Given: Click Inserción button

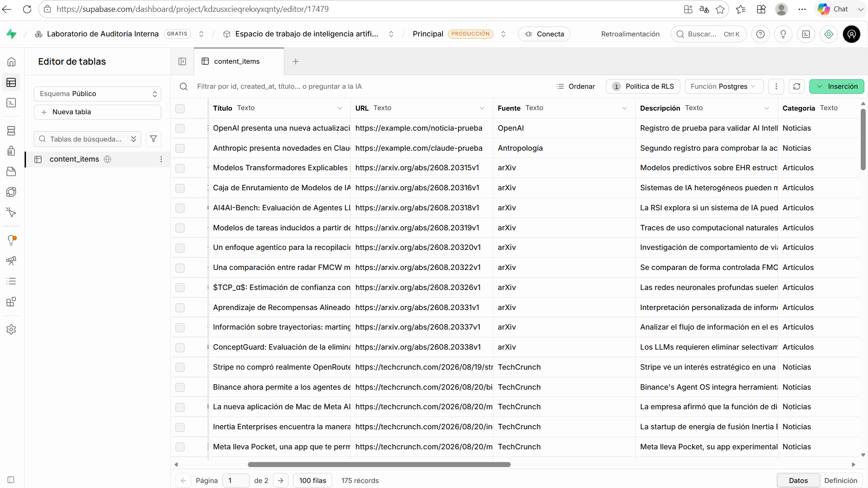Looking at the screenshot, I should click(x=837, y=86).
